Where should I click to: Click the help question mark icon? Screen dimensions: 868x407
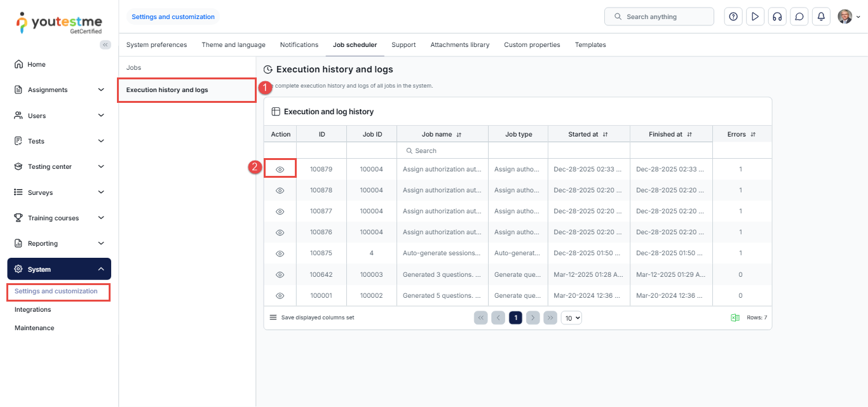(x=733, y=17)
